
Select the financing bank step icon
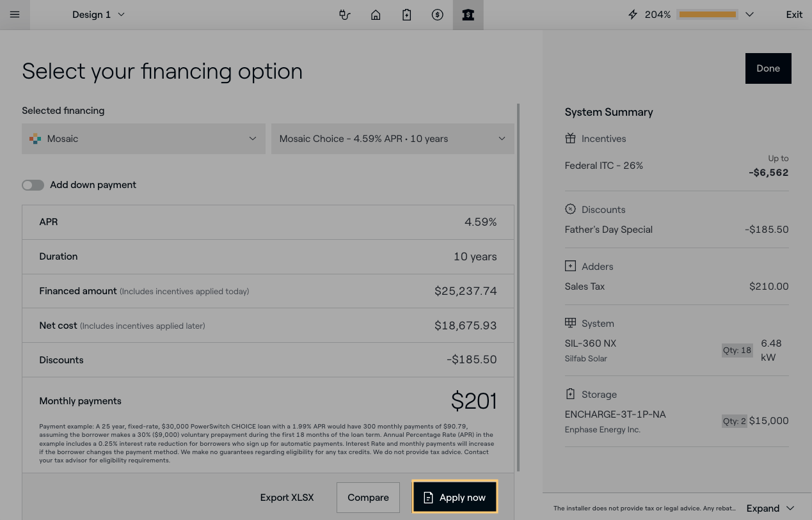click(468, 15)
